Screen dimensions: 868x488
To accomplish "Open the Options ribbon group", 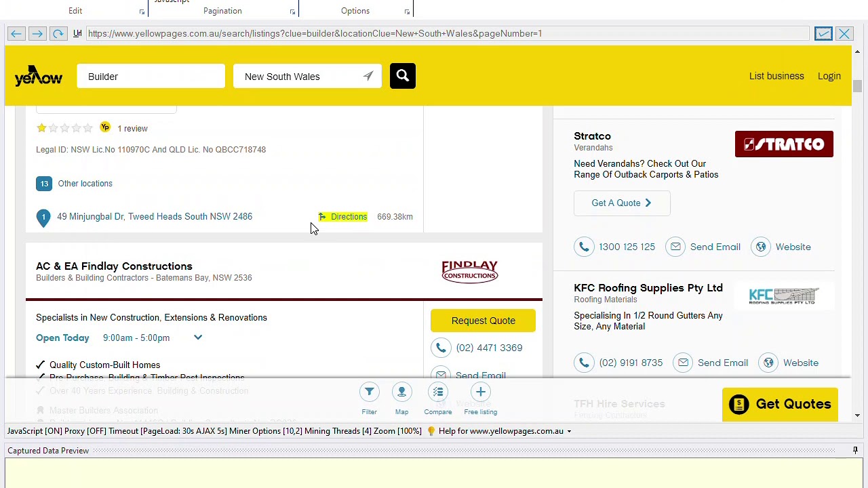I will (x=355, y=11).
